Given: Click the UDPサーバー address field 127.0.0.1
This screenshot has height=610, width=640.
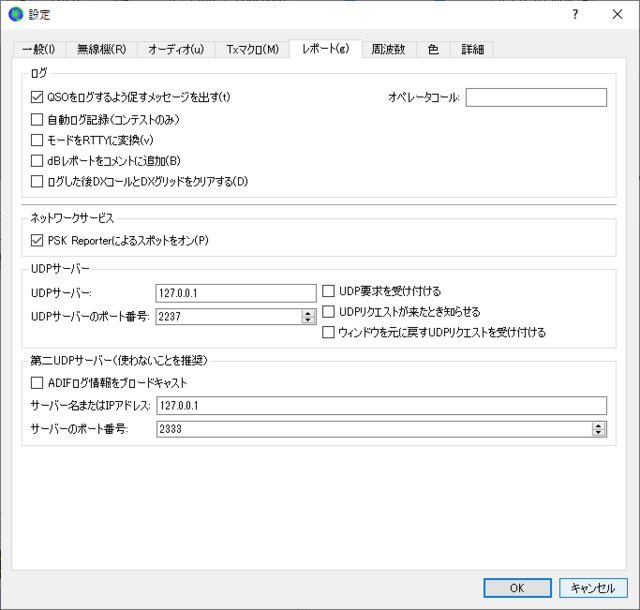Looking at the screenshot, I should click(x=236, y=293).
